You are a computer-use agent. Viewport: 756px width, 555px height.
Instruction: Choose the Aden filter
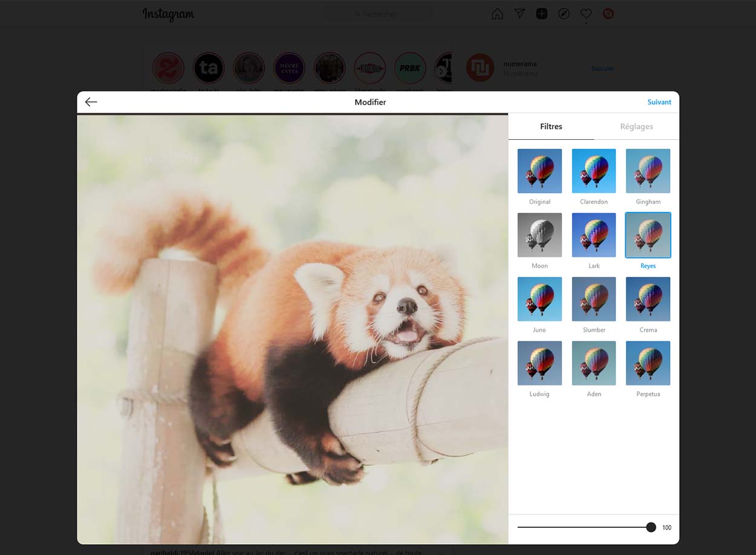pyautogui.click(x=594, y=364)
